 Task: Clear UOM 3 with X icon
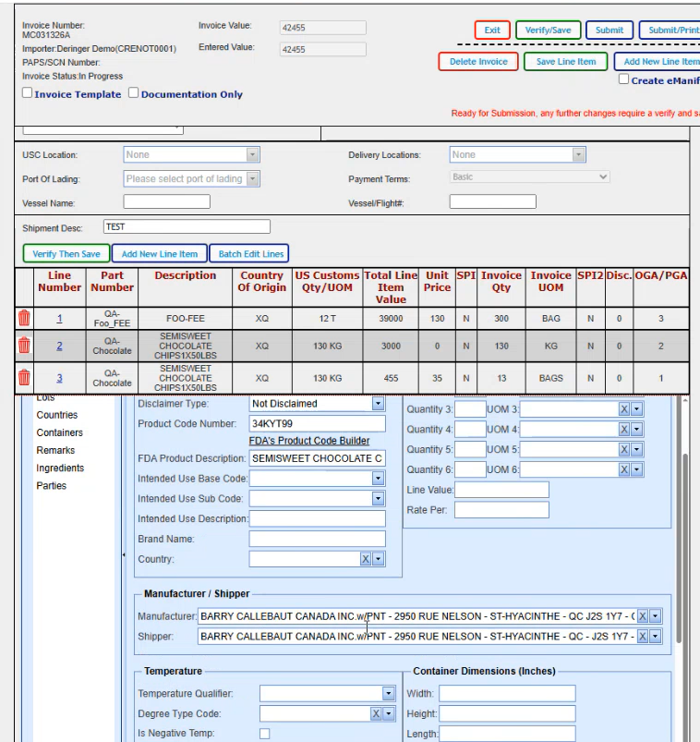click(x=624, y=409)
